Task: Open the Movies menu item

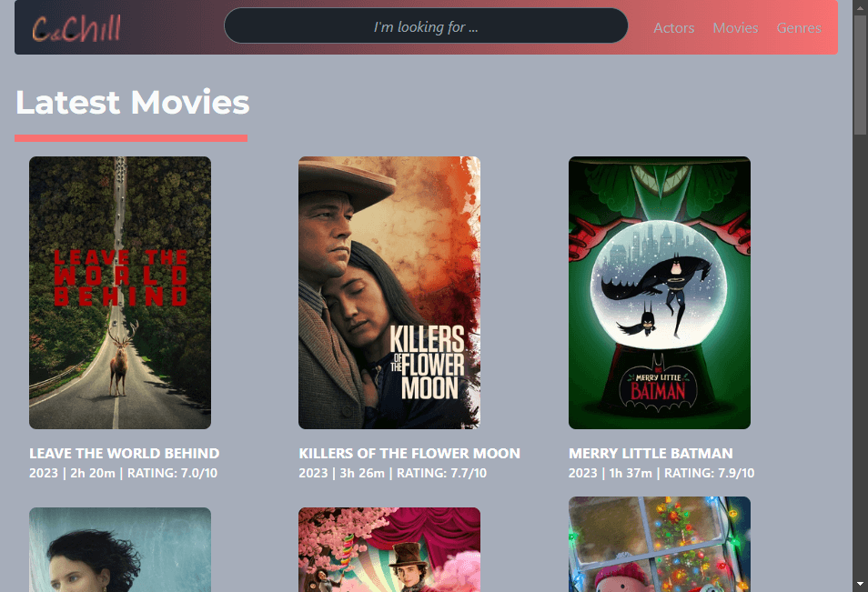Action: point(735,27)
